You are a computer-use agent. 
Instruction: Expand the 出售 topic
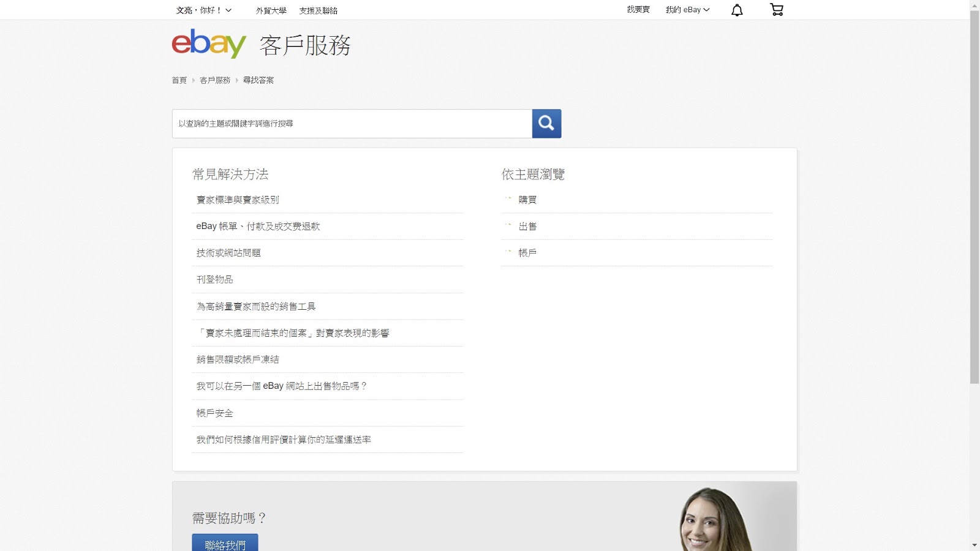click(527, 226)
